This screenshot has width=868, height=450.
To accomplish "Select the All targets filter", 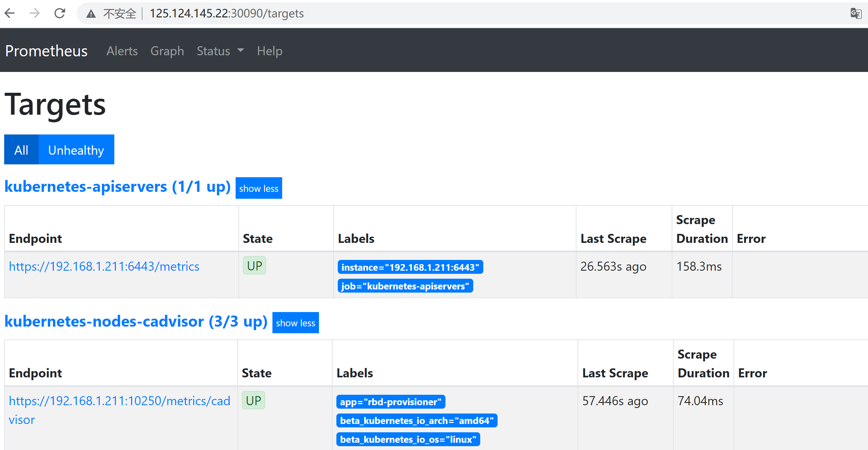I will pyautogui.click(x=21, y=150).
